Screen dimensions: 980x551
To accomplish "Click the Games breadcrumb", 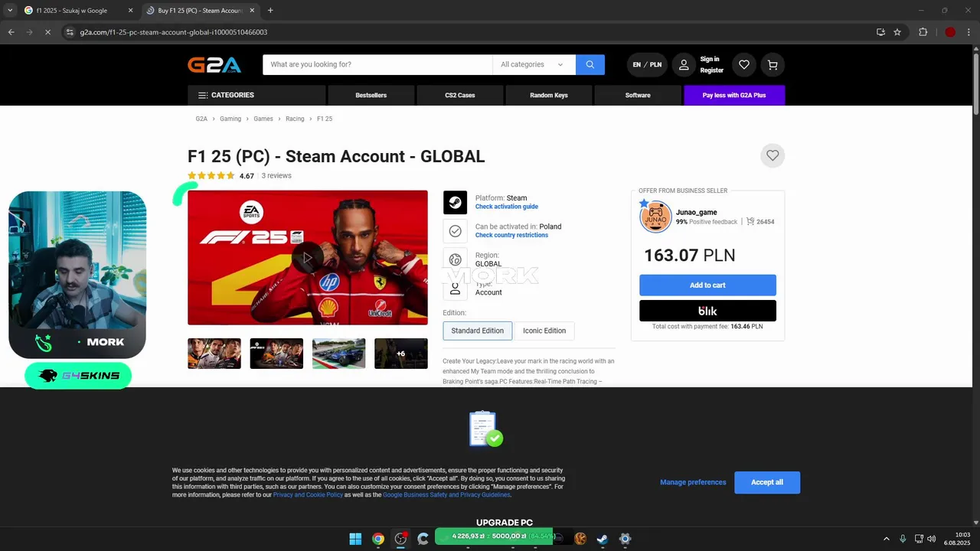I will [263, 119].
